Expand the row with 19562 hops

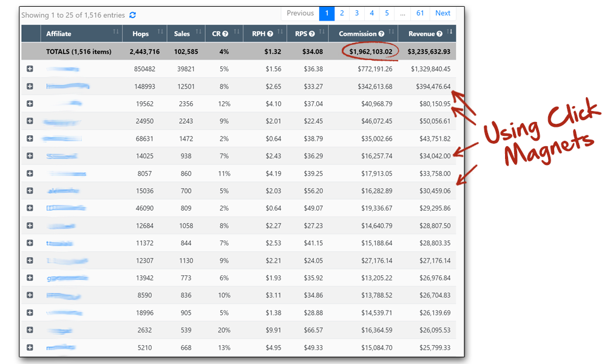tap(30, 104)
